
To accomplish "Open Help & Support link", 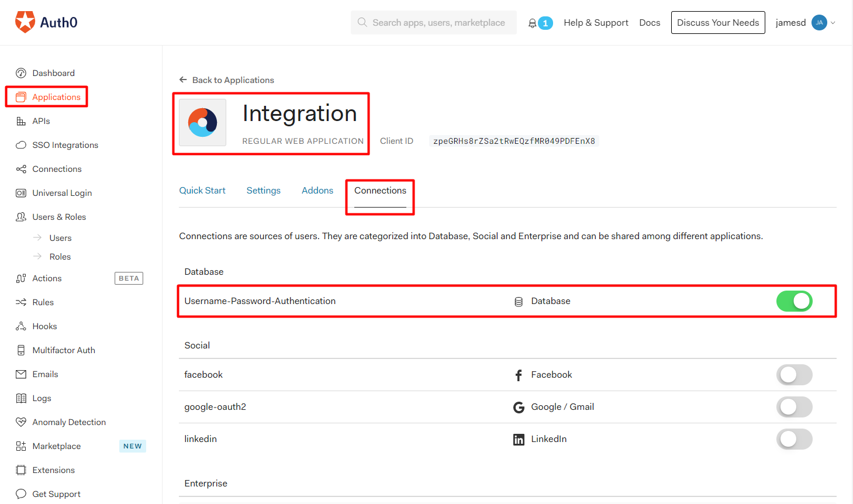I will (x=596, y=23).
